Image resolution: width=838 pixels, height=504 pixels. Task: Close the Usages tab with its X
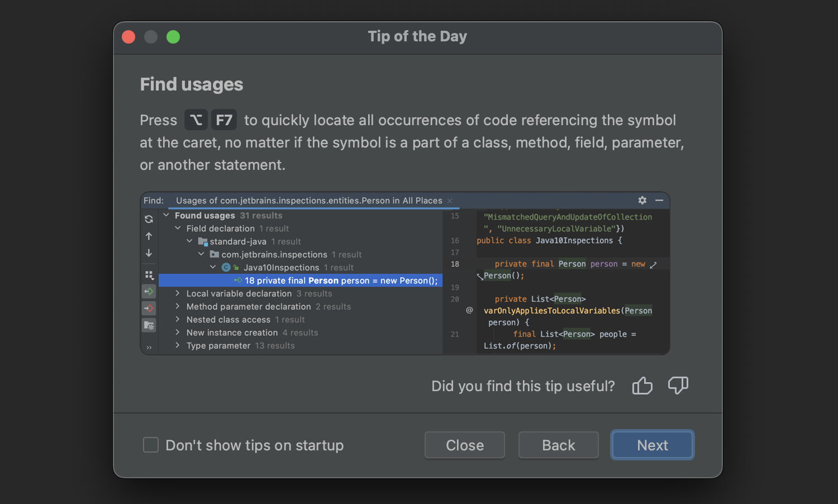click(x=450, y=201)
